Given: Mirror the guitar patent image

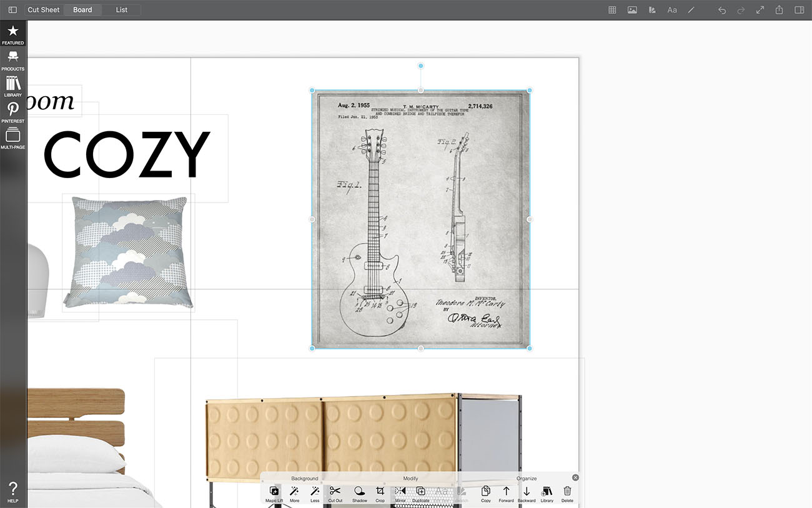Looking at the screenshot, I should pos(400,492).
